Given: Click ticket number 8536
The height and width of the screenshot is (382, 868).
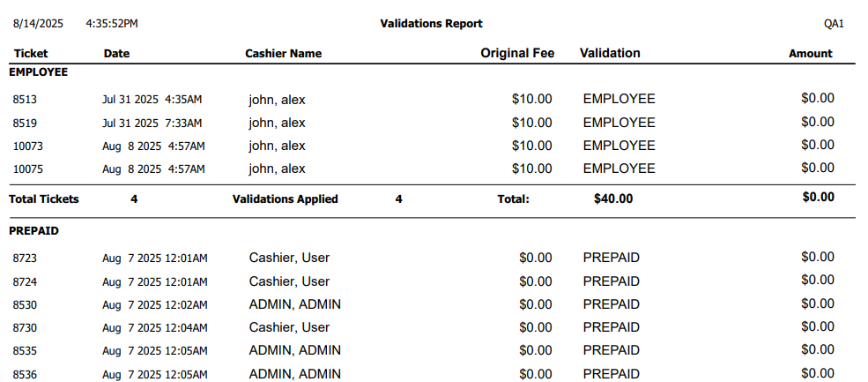Looking at the screenshot, I should point(25,374).
